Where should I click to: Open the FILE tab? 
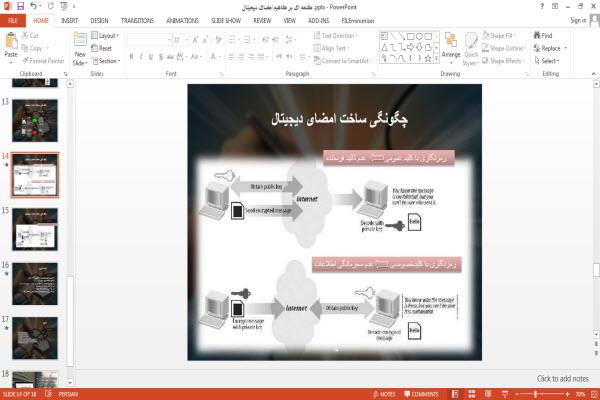click(x=13, y=21)
